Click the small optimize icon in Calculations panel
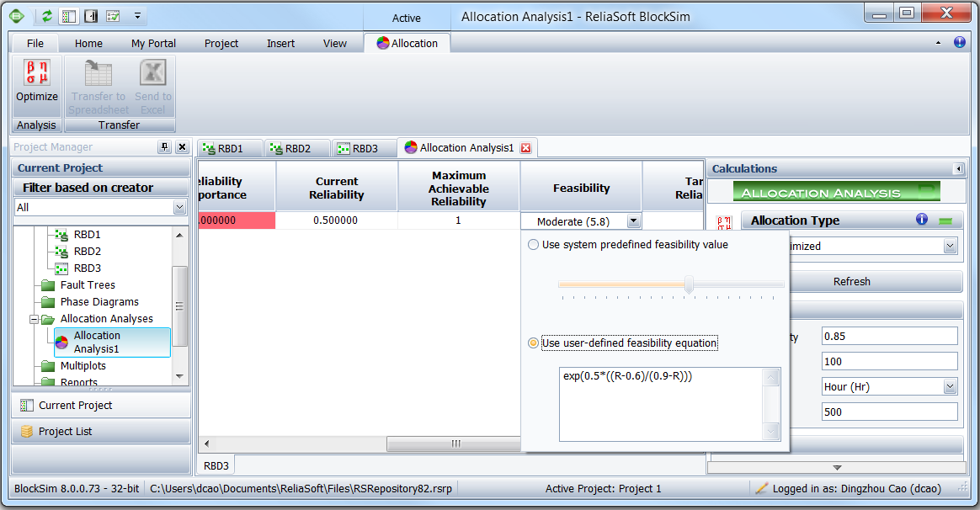980x510 pixels. [724, 222]
